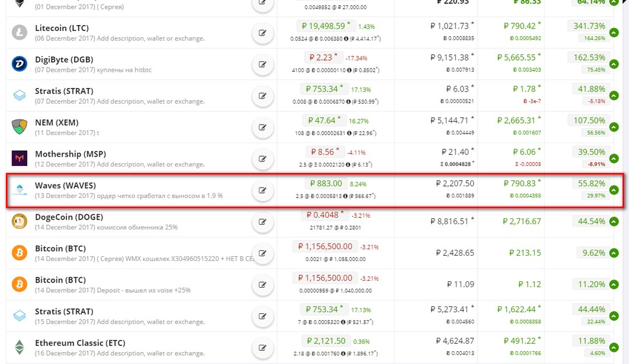629x364 pixels.
Task: Expand the DogeCoin row with green arrow
Action: coord(614,221)
